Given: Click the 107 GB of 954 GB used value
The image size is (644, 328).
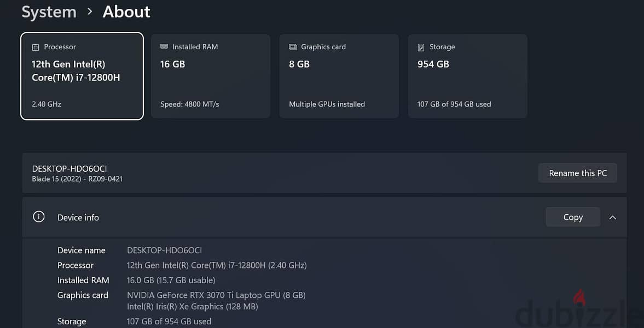Looking at the screenshot, I should click(x=169, y=321).
